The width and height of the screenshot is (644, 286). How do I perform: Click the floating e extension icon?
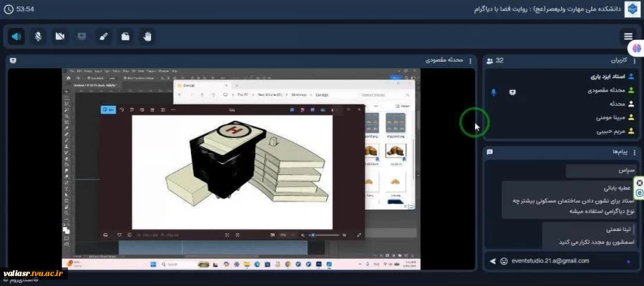(x=640, y=193)
